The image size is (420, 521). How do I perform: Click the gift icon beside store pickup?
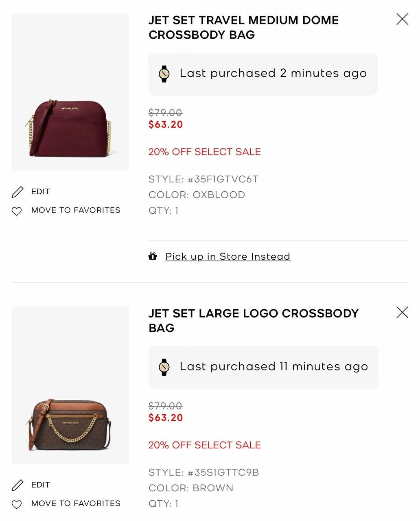pyautogui.click(x=153, y=256)
